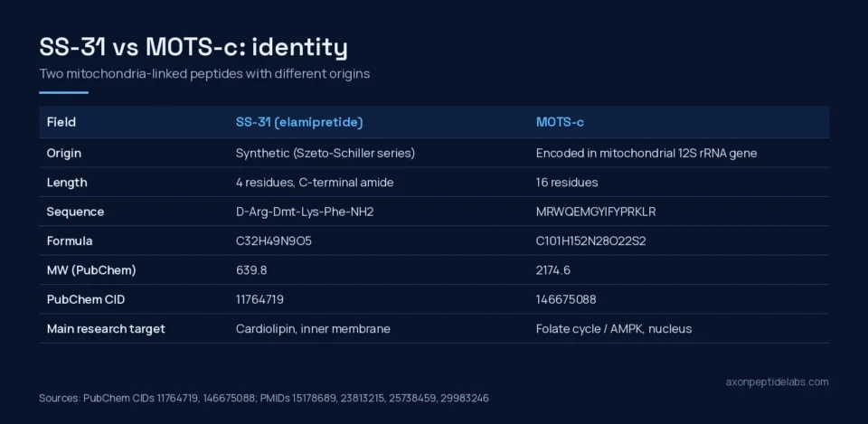Click 'Folate cycle / AMPK, nucleus' cell
This screenshot has height=424, width=868.
coord(614,329)
